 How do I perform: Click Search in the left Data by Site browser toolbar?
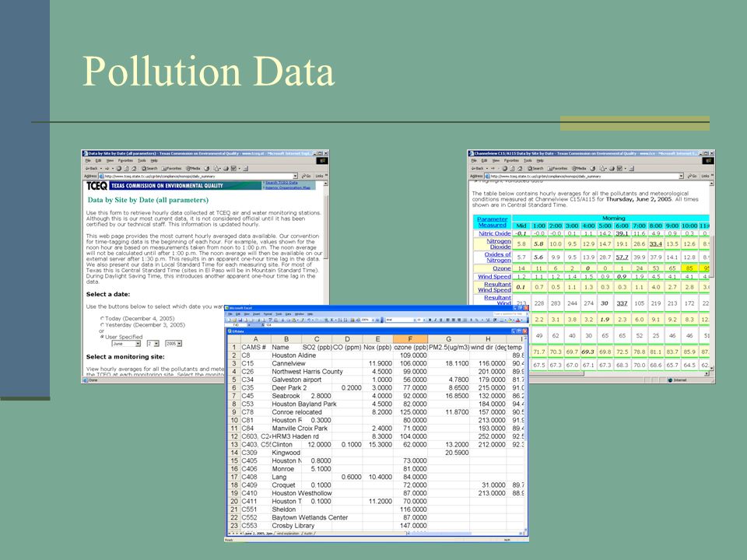coord(149,169)
